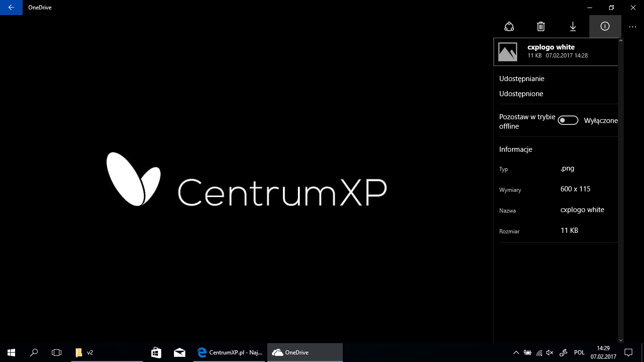644x362 pixels.
Task: Switch to CentrumXP.pl Edge window
Action: 230,353
